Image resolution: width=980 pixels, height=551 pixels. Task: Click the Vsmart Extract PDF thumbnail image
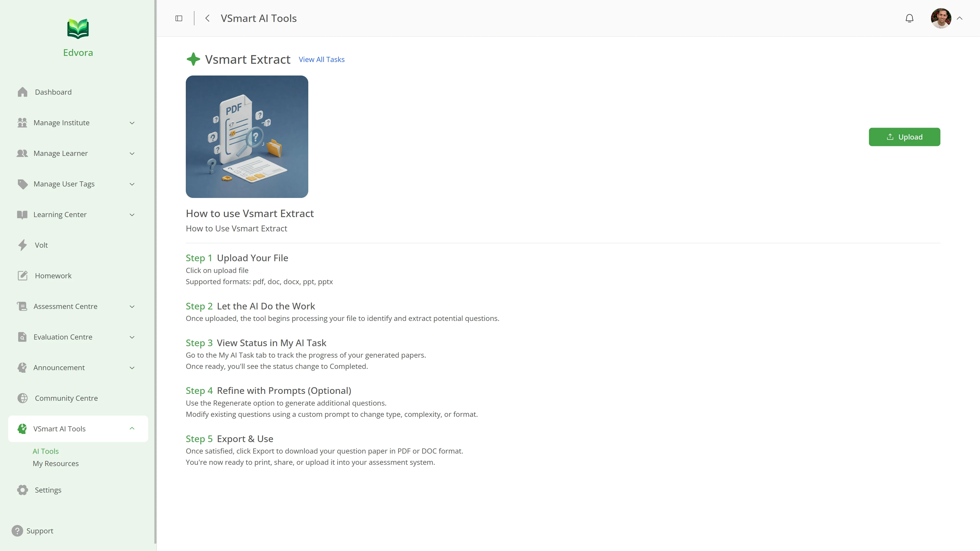(x=247, y=136)
